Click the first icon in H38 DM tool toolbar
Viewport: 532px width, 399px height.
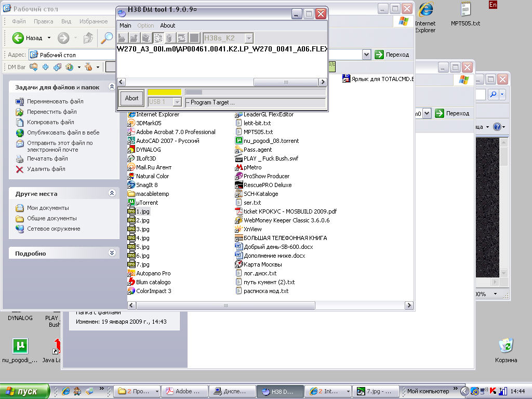pos(122,38)
